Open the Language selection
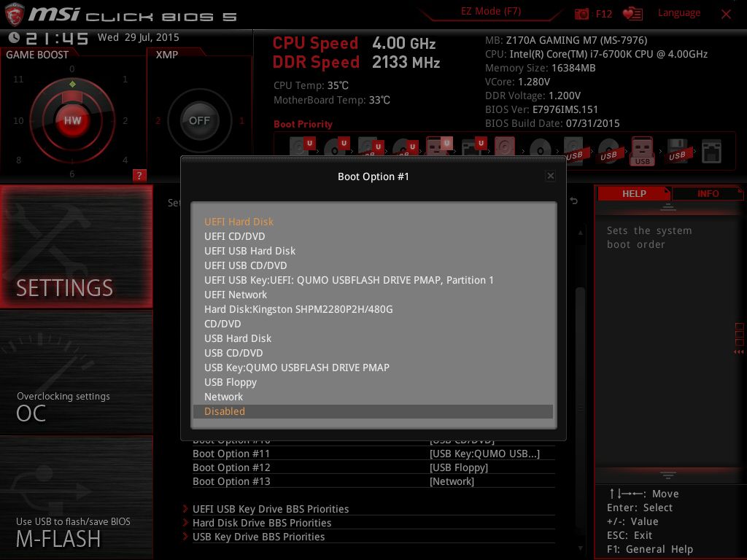This screenshot has width=747, height=560. pyautogui.click(x=679, y=13)
